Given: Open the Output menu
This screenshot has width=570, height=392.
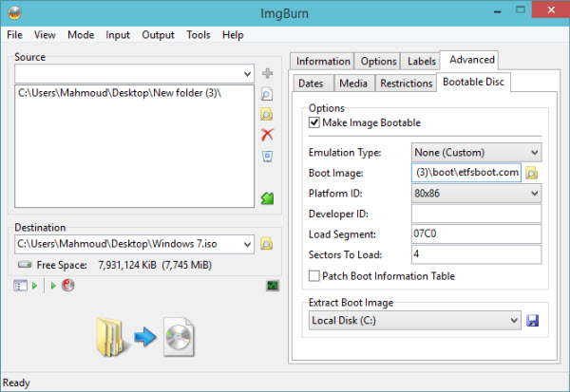Looking at the screenshot, I should click(158, 35).
